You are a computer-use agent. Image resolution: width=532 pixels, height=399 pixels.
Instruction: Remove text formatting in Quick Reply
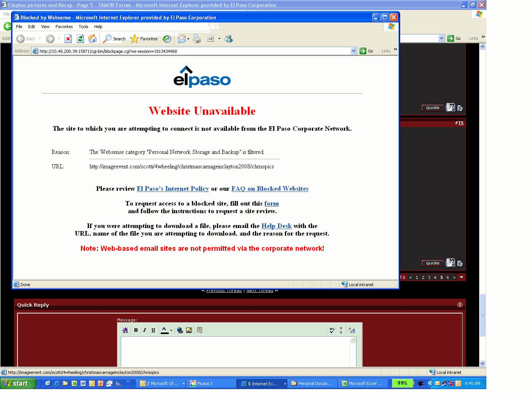[x=125, y=330]
